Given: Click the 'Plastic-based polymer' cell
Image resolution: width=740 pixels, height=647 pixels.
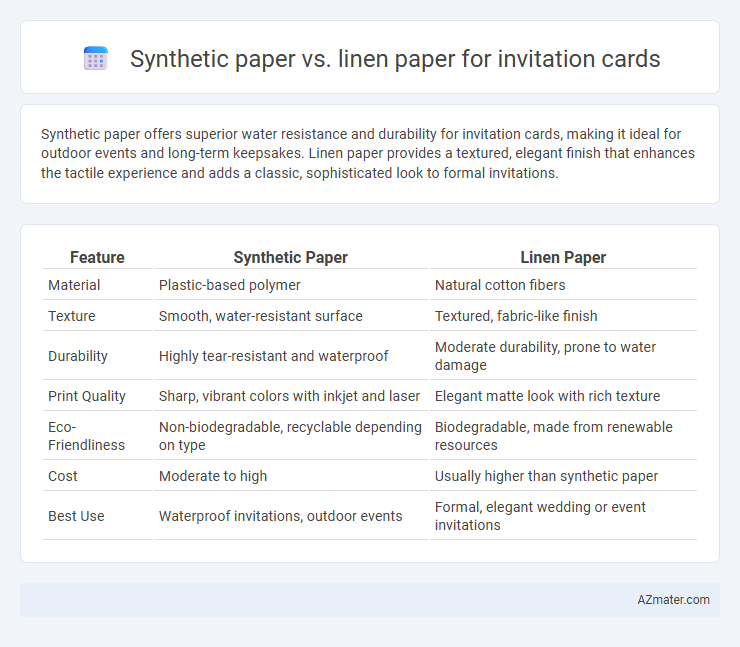Looking at the screenshot, I should 229,285.
